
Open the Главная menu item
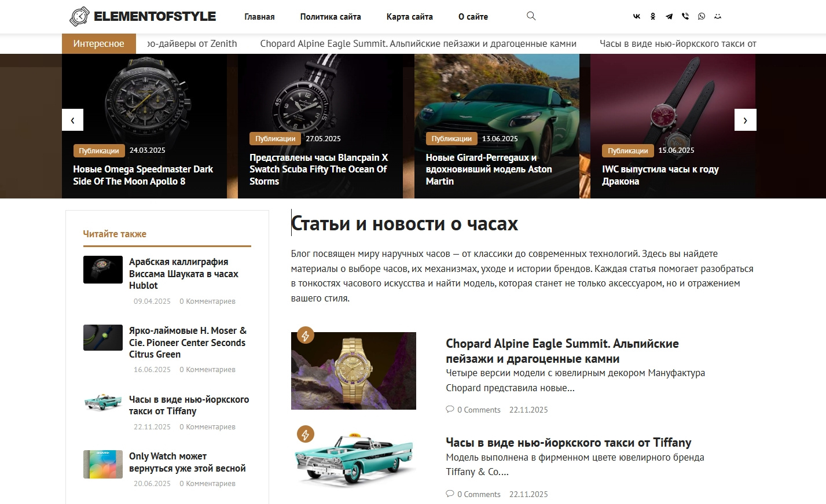(259, 17)
